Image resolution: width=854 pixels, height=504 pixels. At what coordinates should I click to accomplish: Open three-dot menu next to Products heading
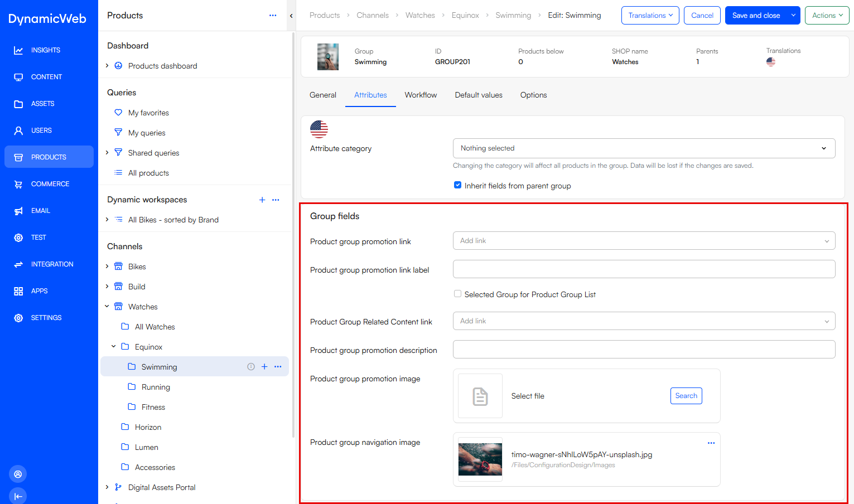coord(273,15)
